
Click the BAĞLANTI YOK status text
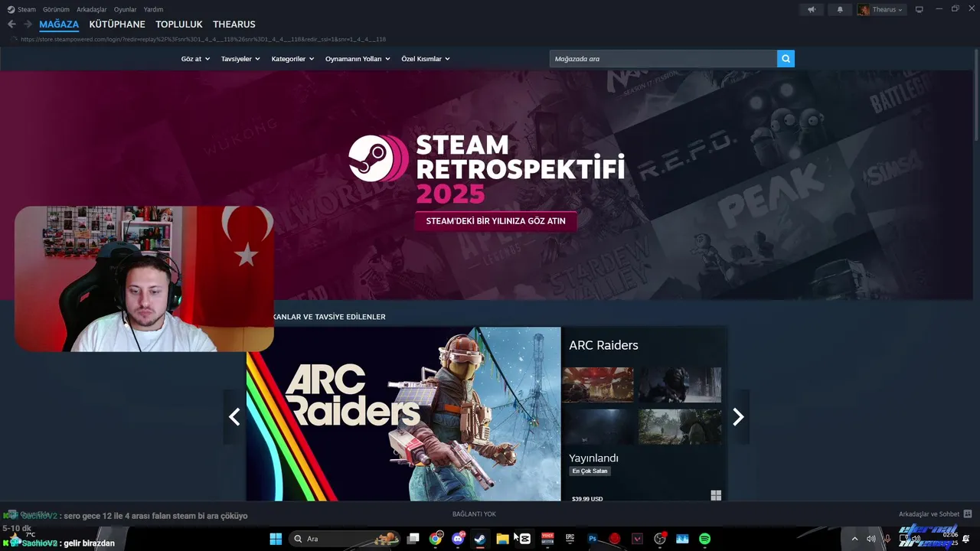[474, 514]
